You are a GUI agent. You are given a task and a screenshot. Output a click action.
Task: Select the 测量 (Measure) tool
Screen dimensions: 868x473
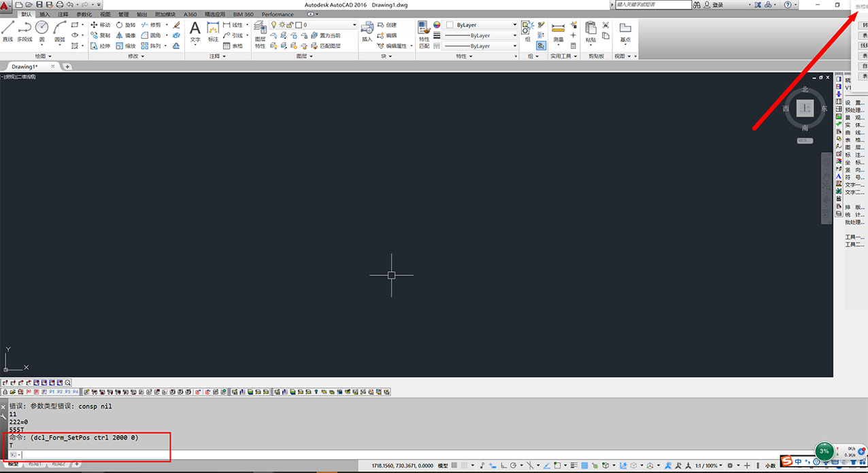coord(558,31)
